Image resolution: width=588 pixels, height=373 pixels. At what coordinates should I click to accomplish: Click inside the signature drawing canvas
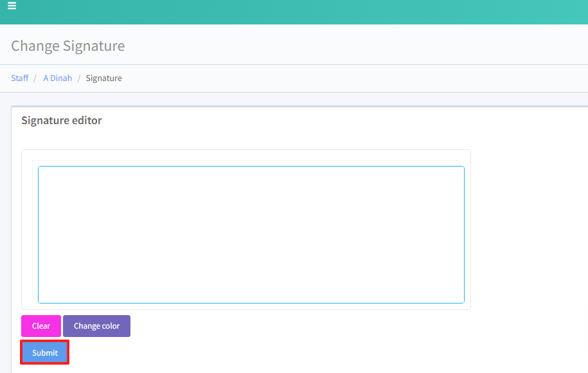251,235
